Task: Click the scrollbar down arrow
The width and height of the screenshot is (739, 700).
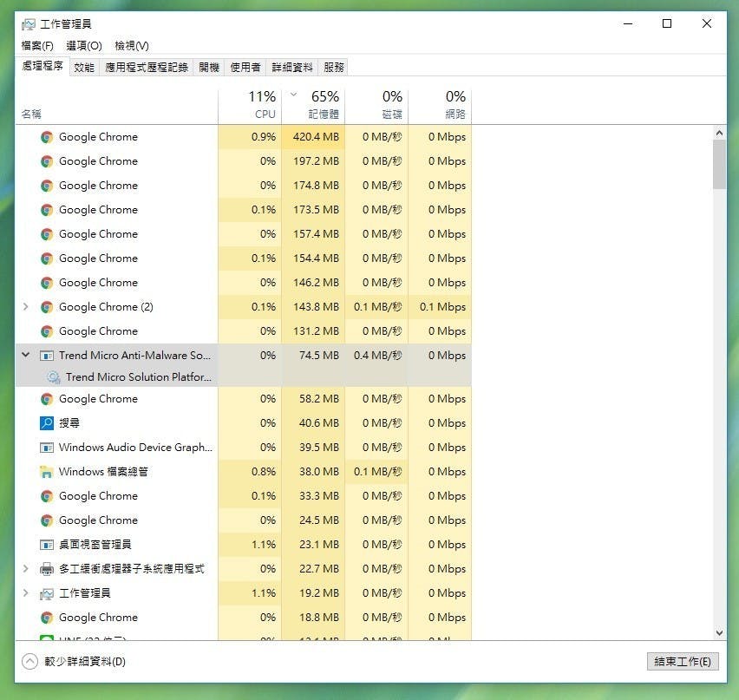Action: click(719, 633)
